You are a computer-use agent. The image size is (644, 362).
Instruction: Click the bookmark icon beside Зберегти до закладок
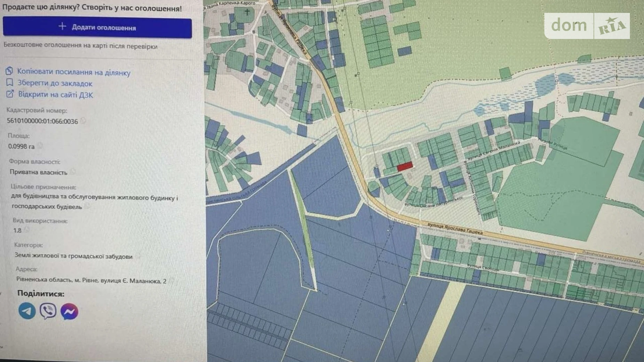point(10,83)
